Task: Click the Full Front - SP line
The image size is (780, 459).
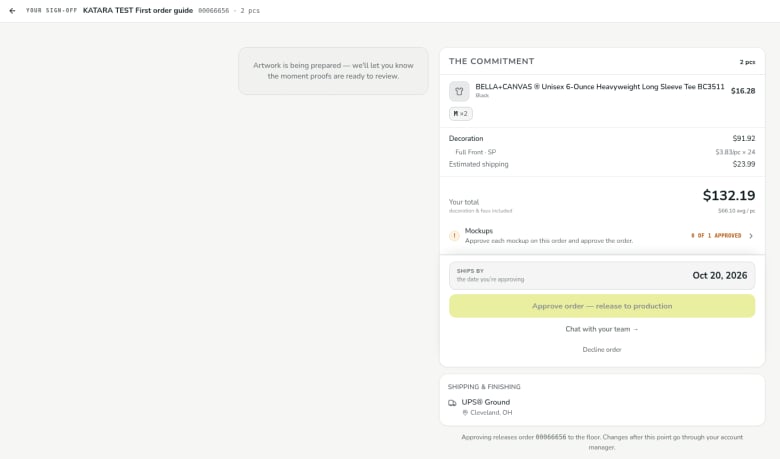Action: [x=476, y=152]
